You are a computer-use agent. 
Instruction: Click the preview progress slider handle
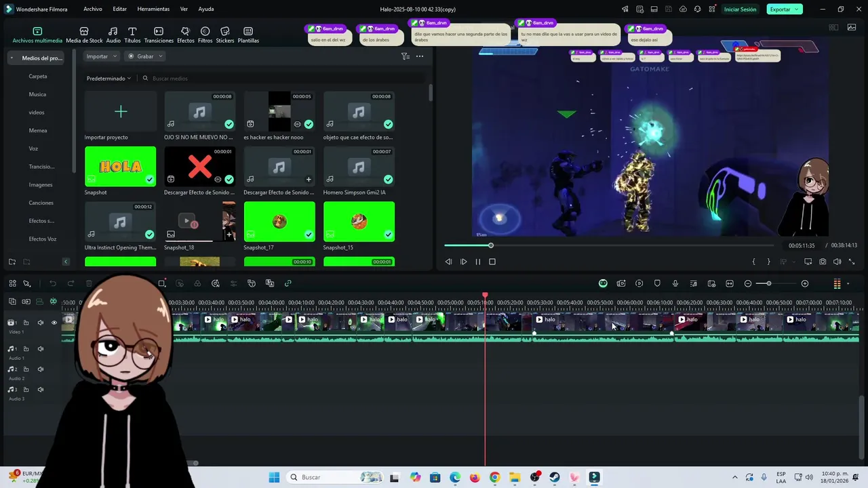(490, 245)
